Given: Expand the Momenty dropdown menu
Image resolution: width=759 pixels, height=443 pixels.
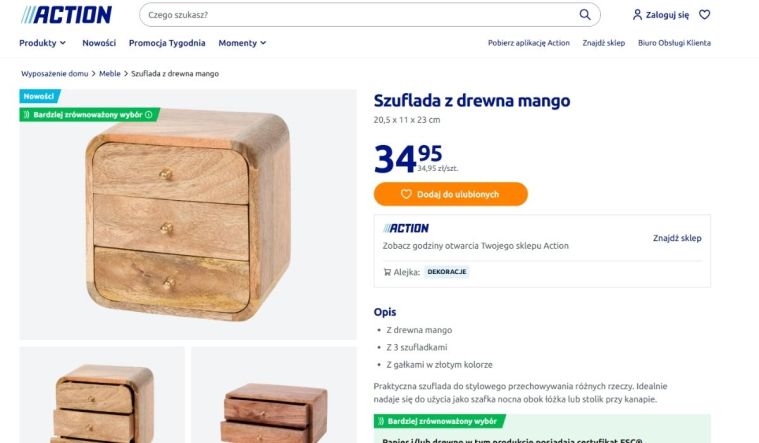Looking at the screenshot, I should coord(242,43).
